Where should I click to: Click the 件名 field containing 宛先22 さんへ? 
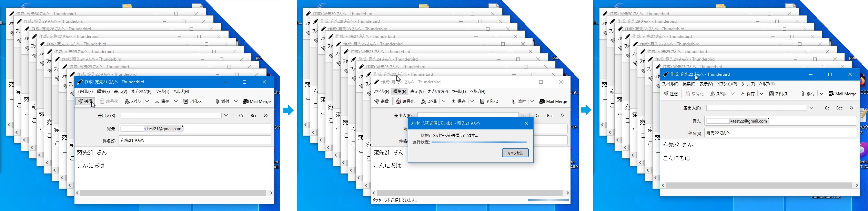[x=780, y=133]
